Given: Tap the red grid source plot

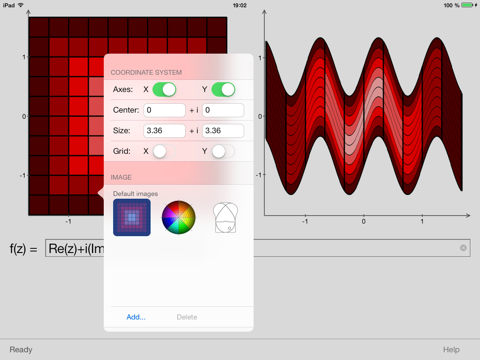Looking at the screenshot, I should point(128,116).
